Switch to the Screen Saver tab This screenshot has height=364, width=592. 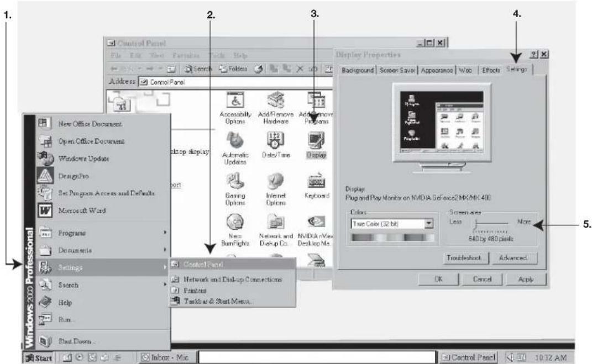click(397, 70)
